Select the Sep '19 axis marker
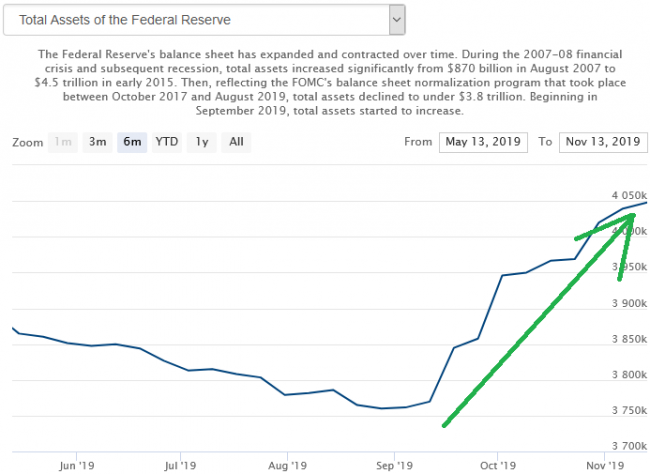This screenshot has width=650, height=474. (394, 465)
